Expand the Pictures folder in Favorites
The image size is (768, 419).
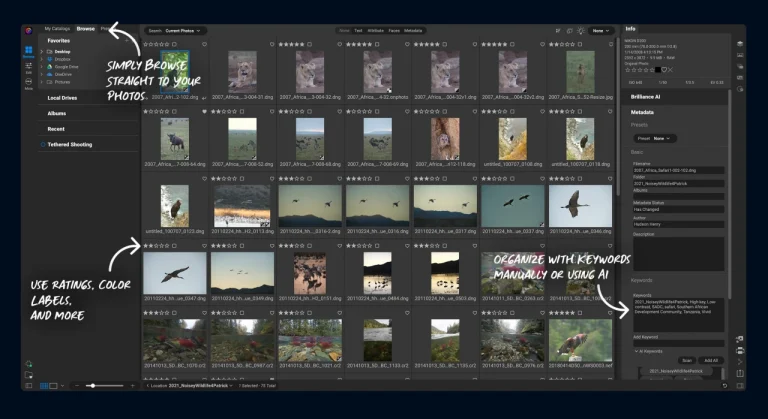[42, 82]
